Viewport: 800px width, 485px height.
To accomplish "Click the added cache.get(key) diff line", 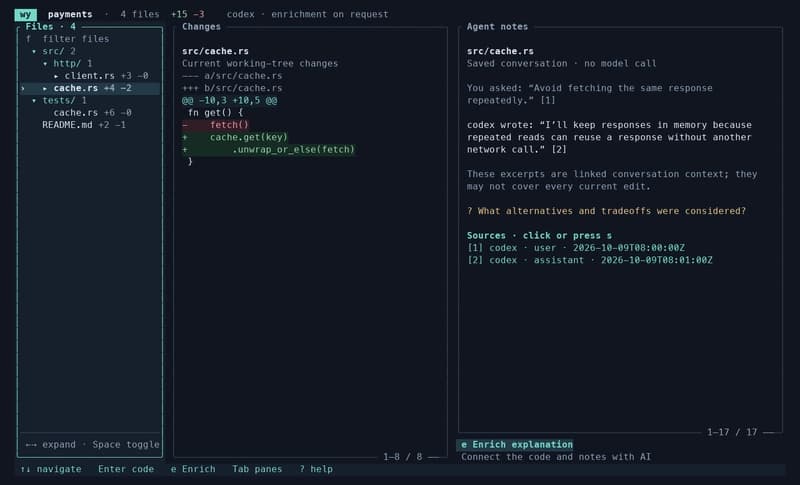I will (x=235, y=137).
